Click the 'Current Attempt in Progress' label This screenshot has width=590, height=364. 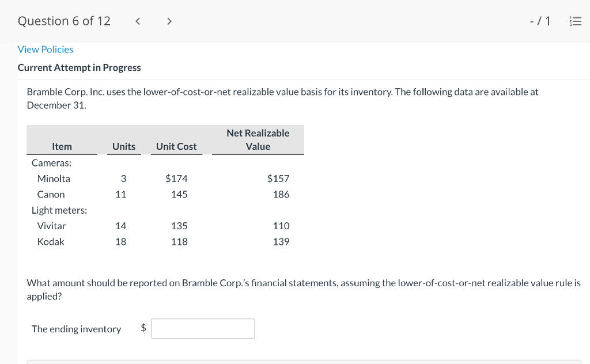pyautogui.click(x=79, y=67)
